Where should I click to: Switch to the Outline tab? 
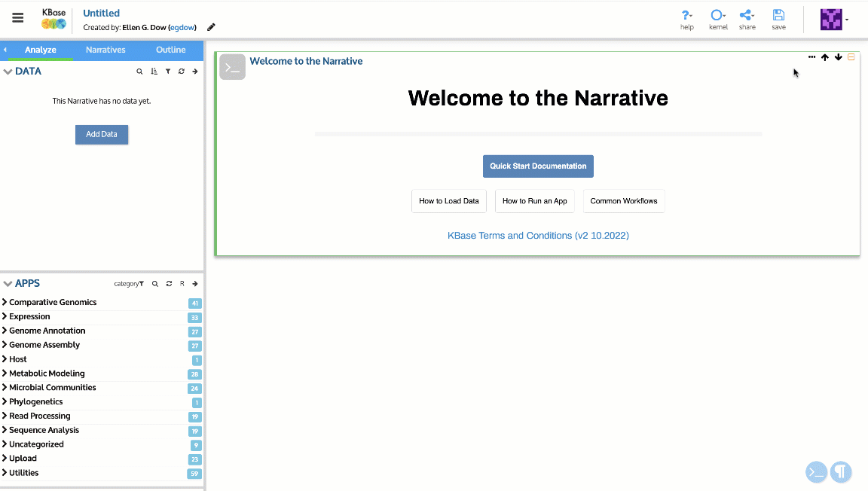click(x=170, y=50)
